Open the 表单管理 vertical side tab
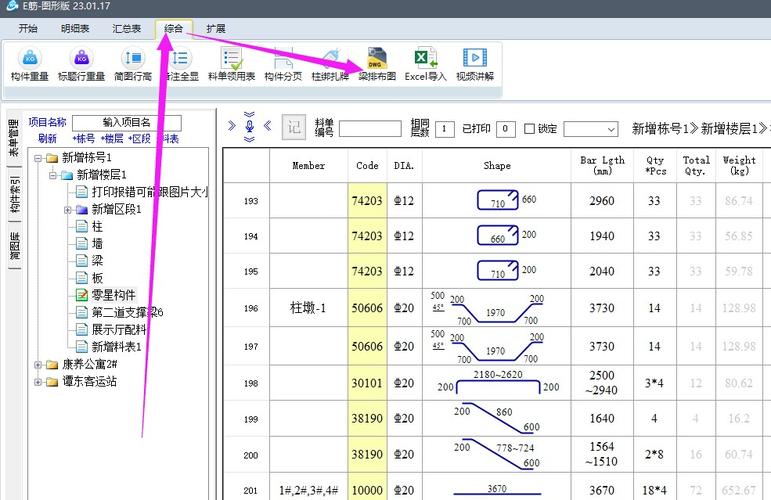Viewport: 771px width, 500px height. pyautogui.click(x=14, y=137)
